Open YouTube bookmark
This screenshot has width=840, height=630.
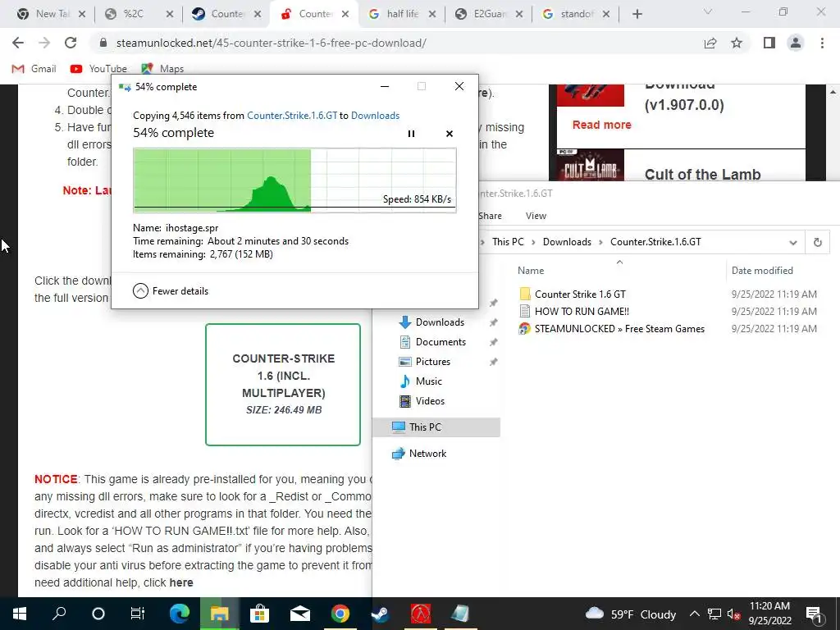pyautogui.click(x=98, y=69)
